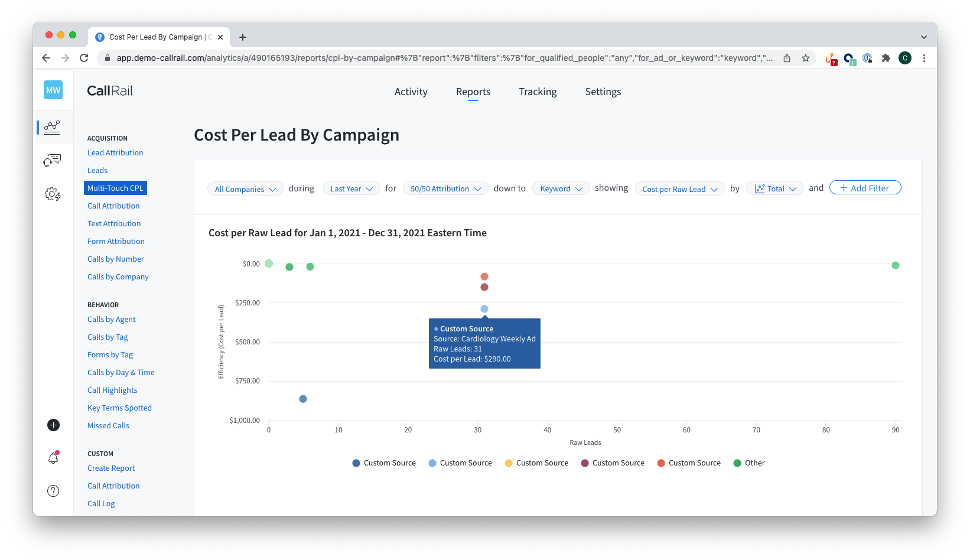Open the Total chart type dropdown
The image size is (970, 560).
[775, 189]
